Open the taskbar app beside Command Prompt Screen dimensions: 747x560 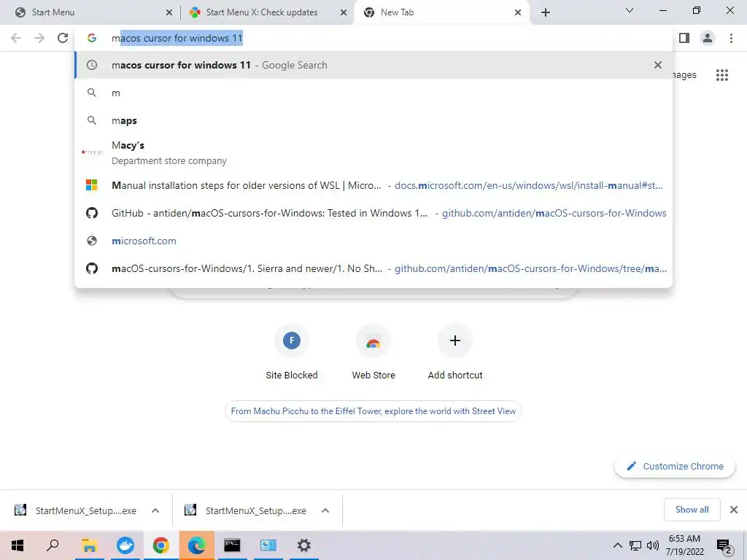coord(268,545)
